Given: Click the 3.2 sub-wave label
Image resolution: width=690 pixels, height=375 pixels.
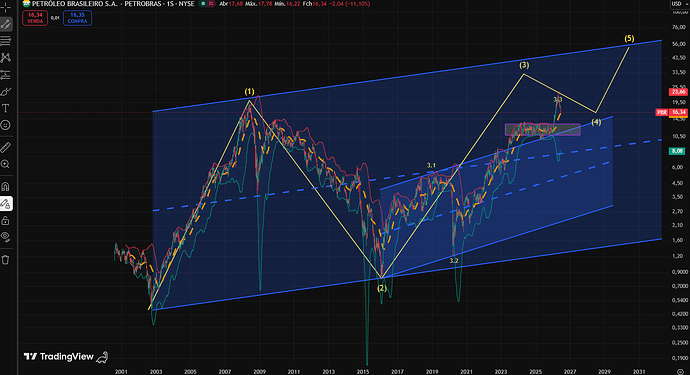Looking at the screenshot, I should [x=454, y=261].
